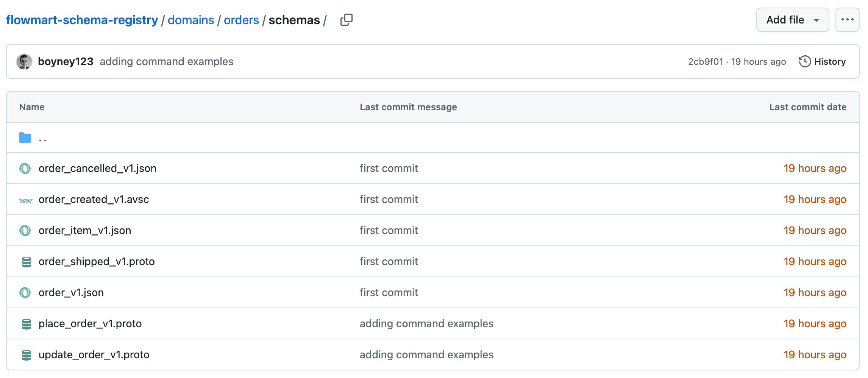Open the ellipsis options menu
This screenshot has height=378, width=868.
coord(847,20)
